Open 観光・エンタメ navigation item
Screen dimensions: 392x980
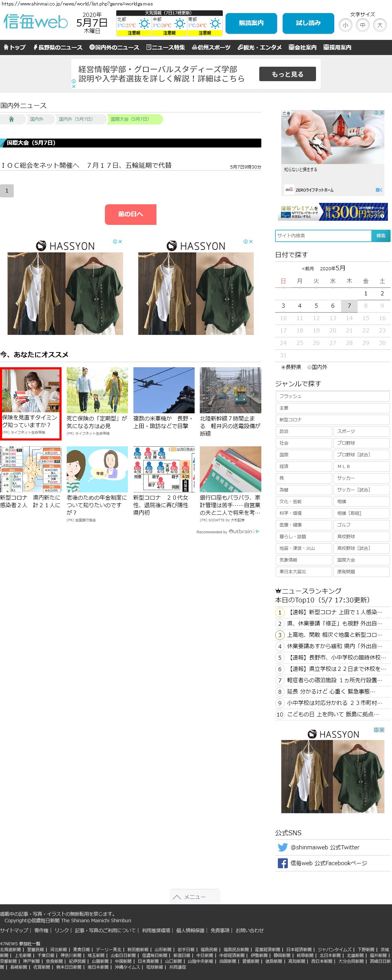[260, 47]
